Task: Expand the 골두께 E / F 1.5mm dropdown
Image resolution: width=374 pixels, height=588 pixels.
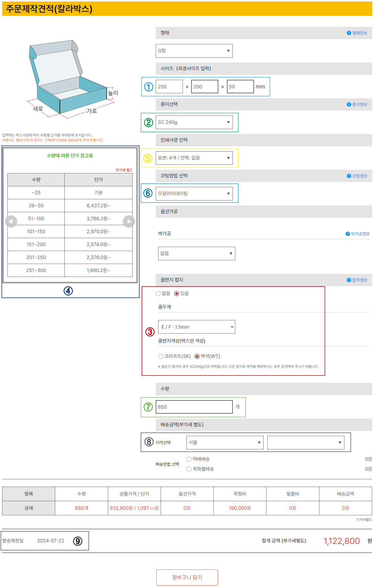Action: [197, 327]
